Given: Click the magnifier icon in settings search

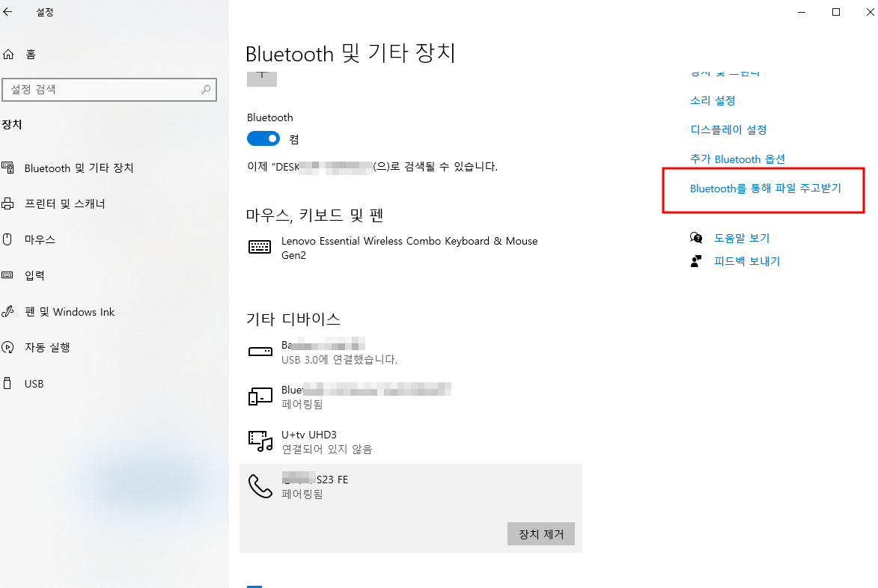Looking at the screenshot, I should coord(206,90).
